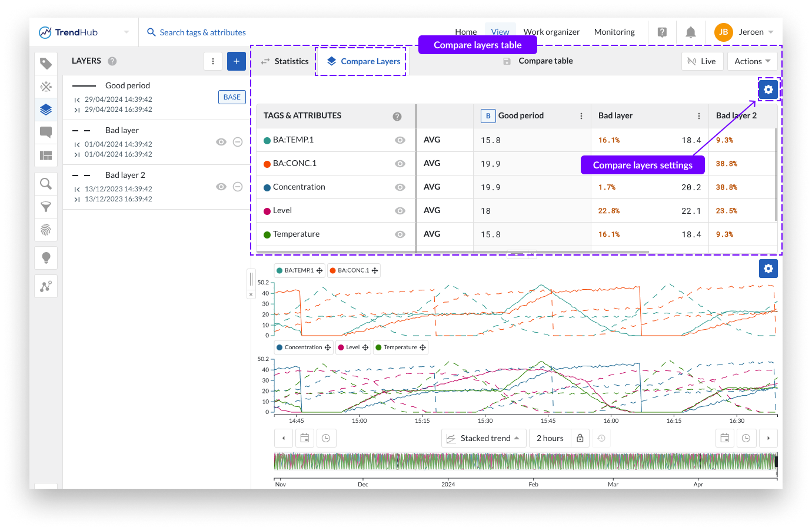Open the Stacked trend dropdown
Image resolution: width=812 pixels, height=530 pixels.
(x=484, y=438)
